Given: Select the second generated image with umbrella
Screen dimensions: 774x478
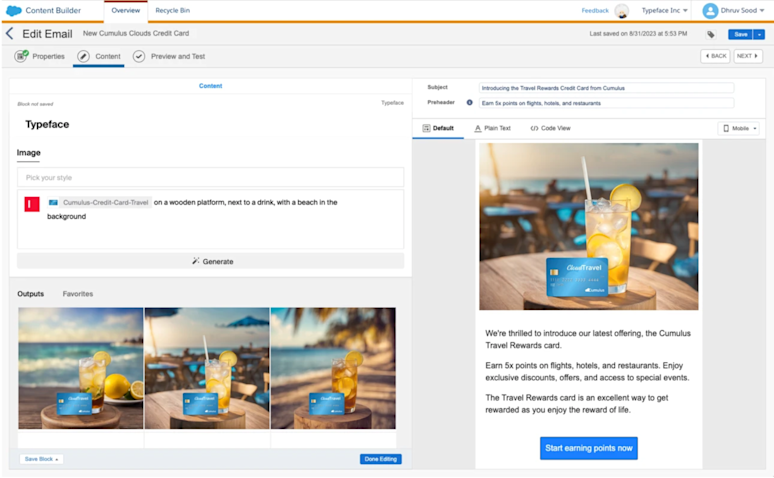Looking at the screenshot, I should click(207, 368).
